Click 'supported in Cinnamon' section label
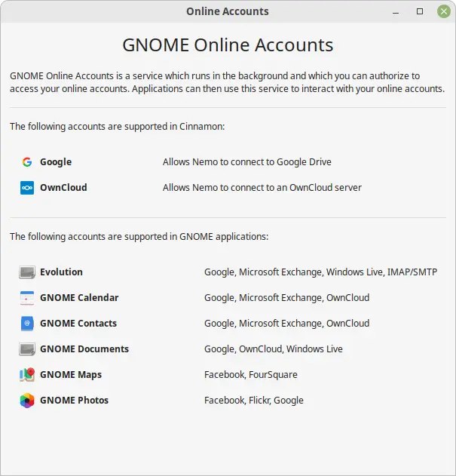Viewport: 456px width, 476px height. click(117, 126)
